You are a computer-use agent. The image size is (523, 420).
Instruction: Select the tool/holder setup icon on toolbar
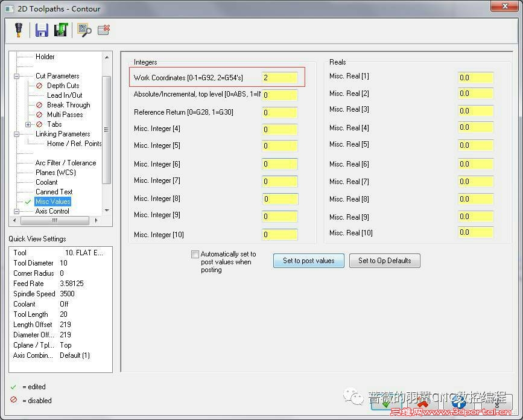point(18,30)
